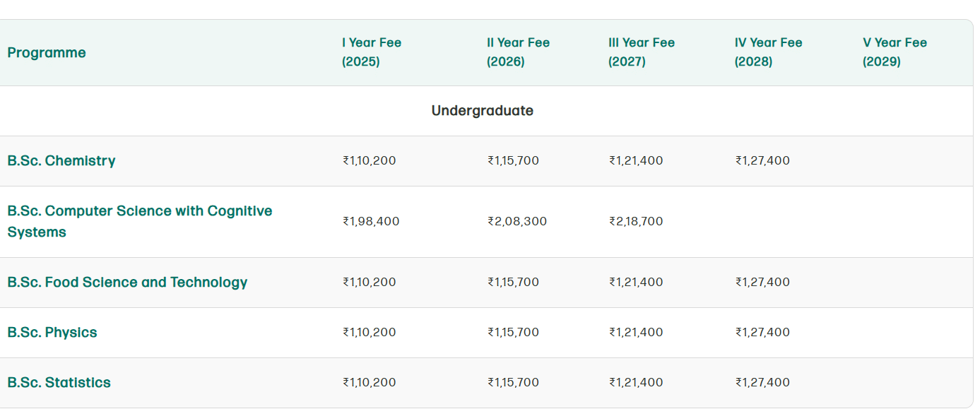
Task: Select the Programme column header
Action: tap(47, 53)
